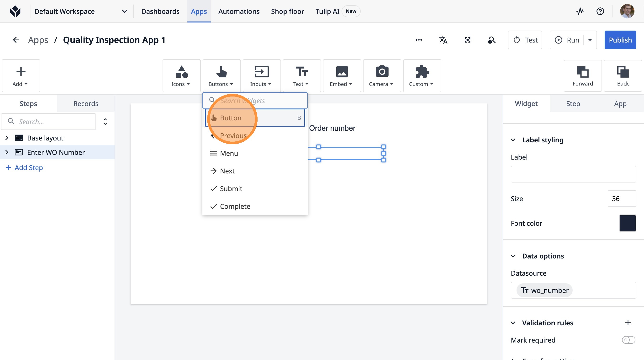Open the help question mark icon
The height and width of the screenshot is (360, 644).
pyautogui.click(x=600, y=11)
